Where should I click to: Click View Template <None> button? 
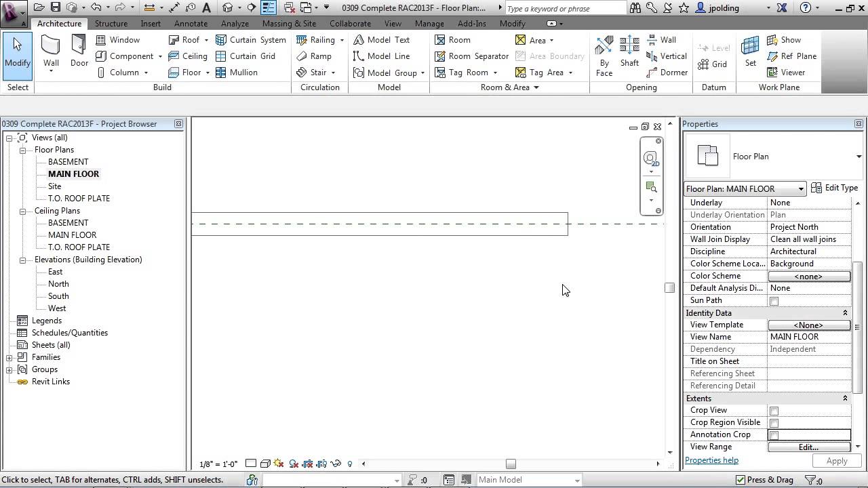coord(809,325)
